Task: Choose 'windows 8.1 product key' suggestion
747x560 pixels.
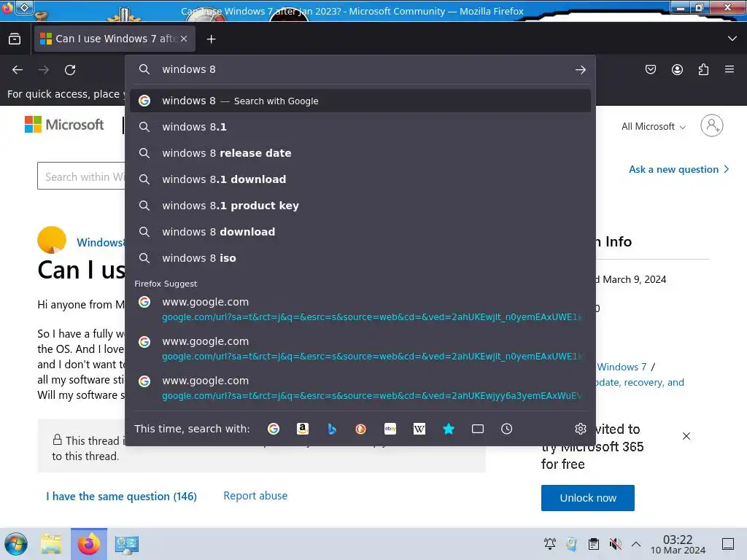Action: tap(360, 206)
